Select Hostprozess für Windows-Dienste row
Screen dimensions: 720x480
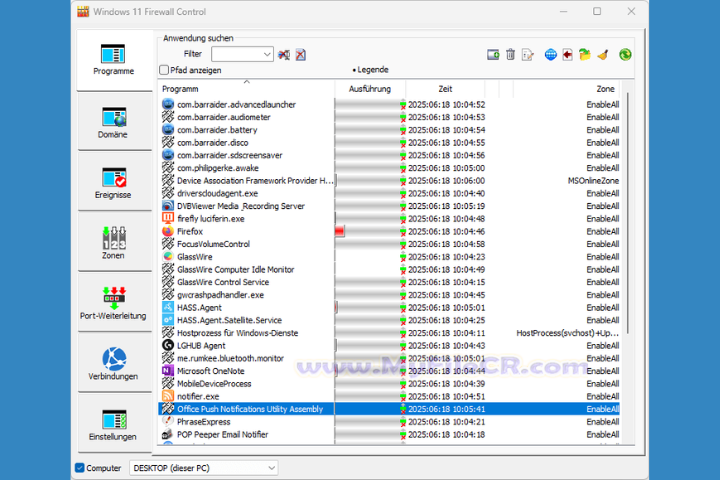pos(389,333)
